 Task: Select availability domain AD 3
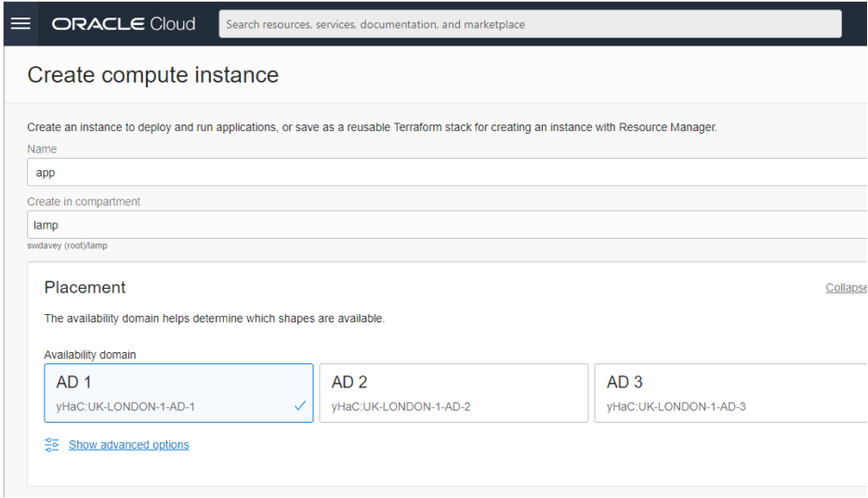pyautogui.click(x=730, y=393)
